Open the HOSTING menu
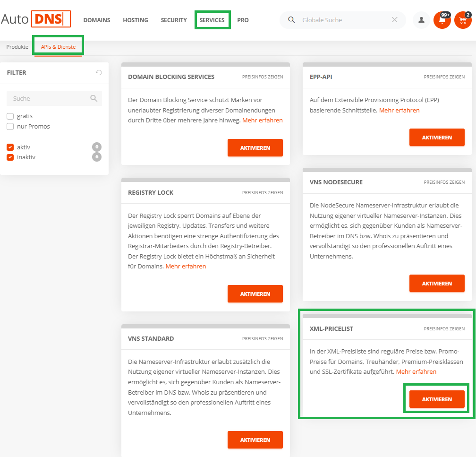This screenshot has height=457, width=476. pos(136,20)
